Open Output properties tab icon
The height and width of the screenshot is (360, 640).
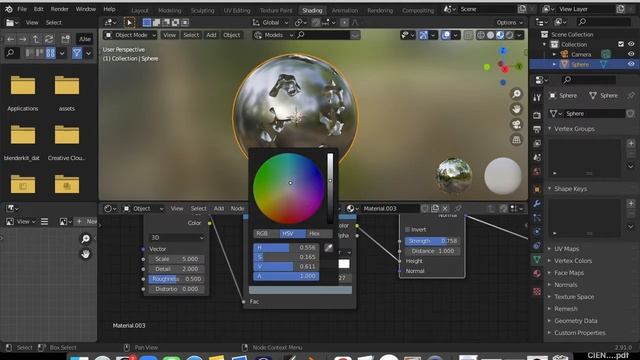pyautogui.click(x=537, y=129)
